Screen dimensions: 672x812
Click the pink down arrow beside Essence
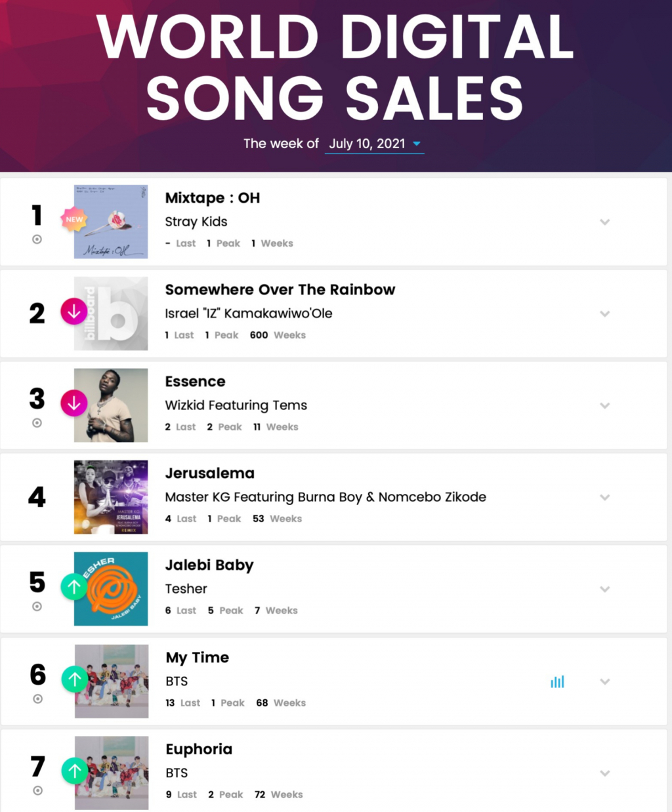(x=74, y=403)
